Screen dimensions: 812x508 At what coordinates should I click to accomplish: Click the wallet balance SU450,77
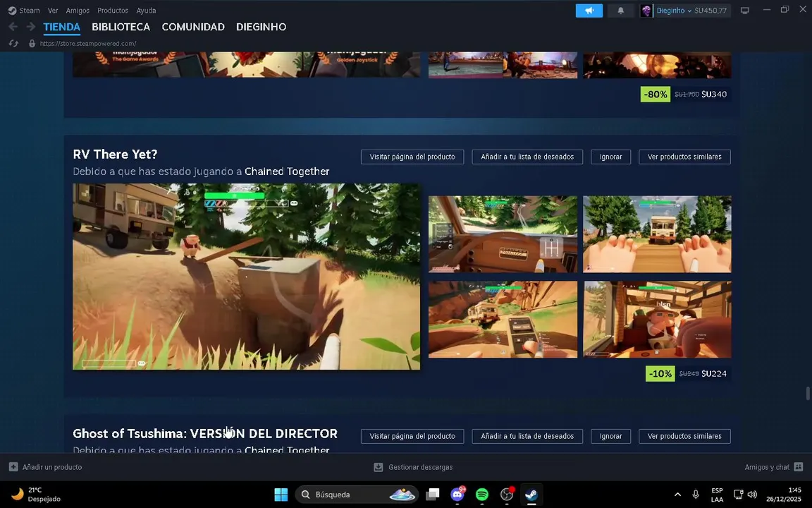(710, 11)
